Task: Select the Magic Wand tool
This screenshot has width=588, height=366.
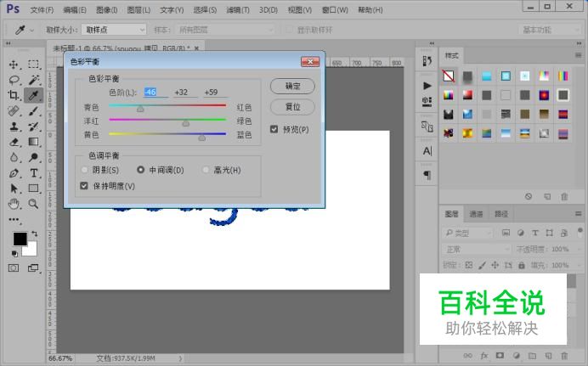Action: [34, 80]
